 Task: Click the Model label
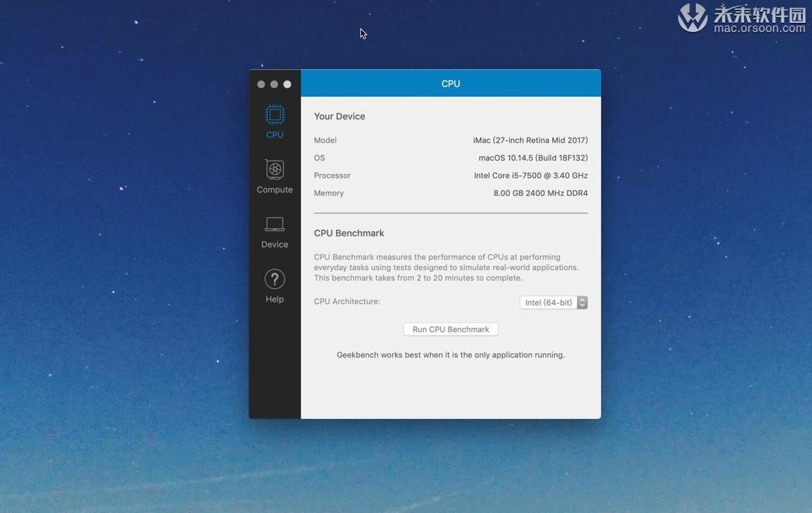click(325, 140)
